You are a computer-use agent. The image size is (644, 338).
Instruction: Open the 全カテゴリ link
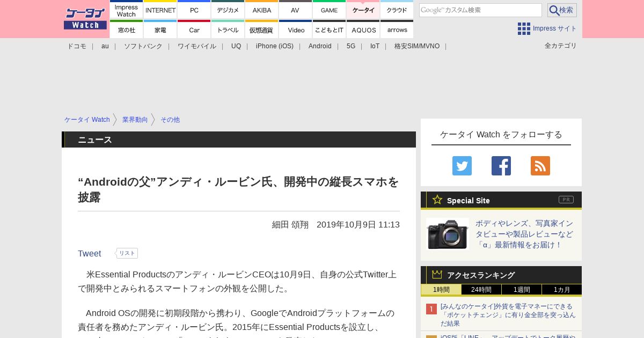click(561, 46)
